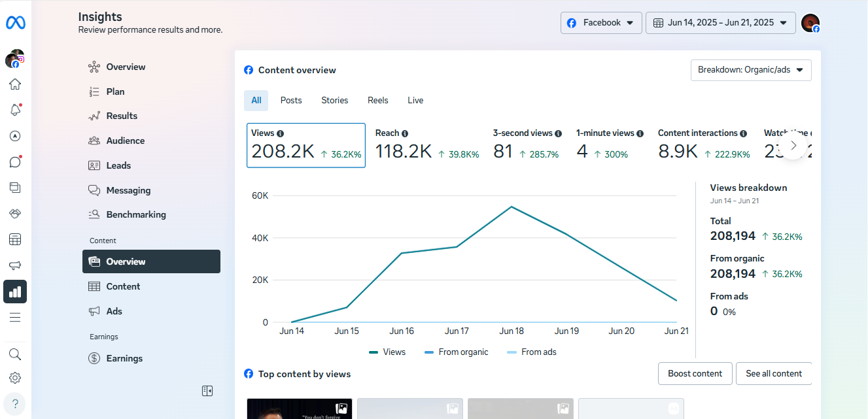Image resolution: width=868 pixels, height=419 pixels.
Task: Switch to the Stories tab
Action: click(334, 101)
